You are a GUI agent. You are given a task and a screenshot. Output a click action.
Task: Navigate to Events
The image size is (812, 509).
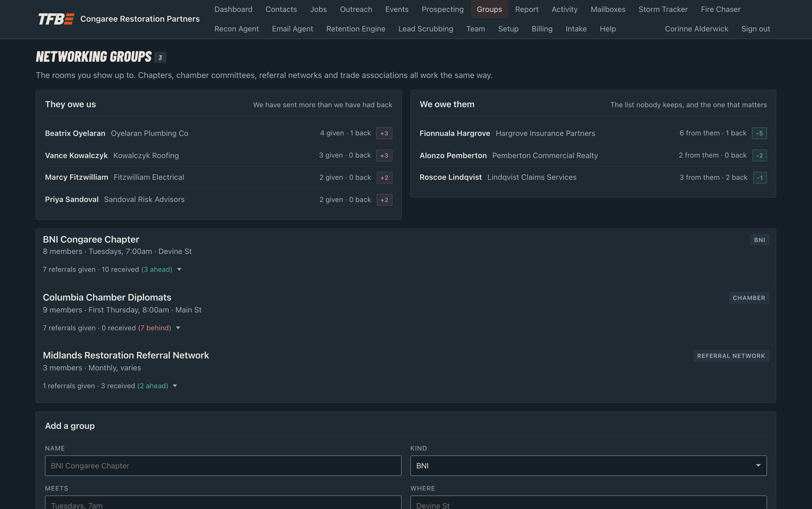pyautogui.click(x=397, y=9)
